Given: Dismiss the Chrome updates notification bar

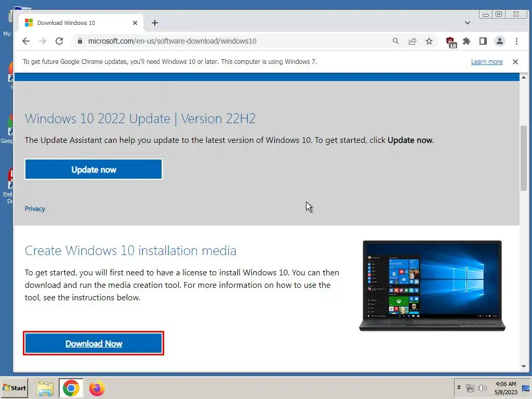Looking at the screenshot, I should coord(515,62).
